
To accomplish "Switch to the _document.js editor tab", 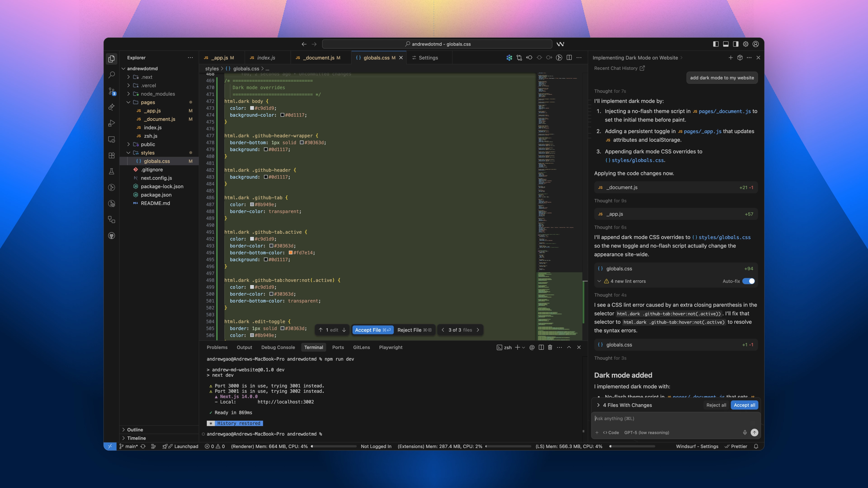I will [x=321, y=58].
